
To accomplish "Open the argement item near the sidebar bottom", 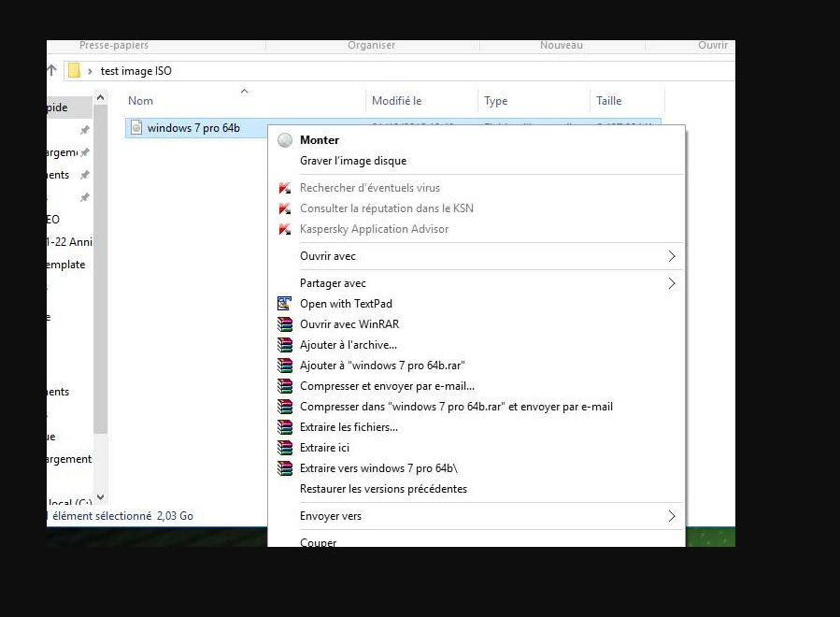I will point(68,459).
